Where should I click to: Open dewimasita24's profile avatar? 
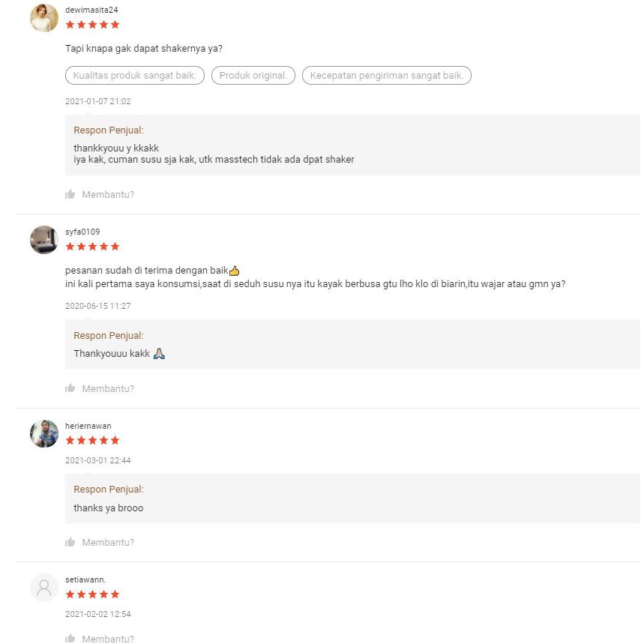click(44, 18)
